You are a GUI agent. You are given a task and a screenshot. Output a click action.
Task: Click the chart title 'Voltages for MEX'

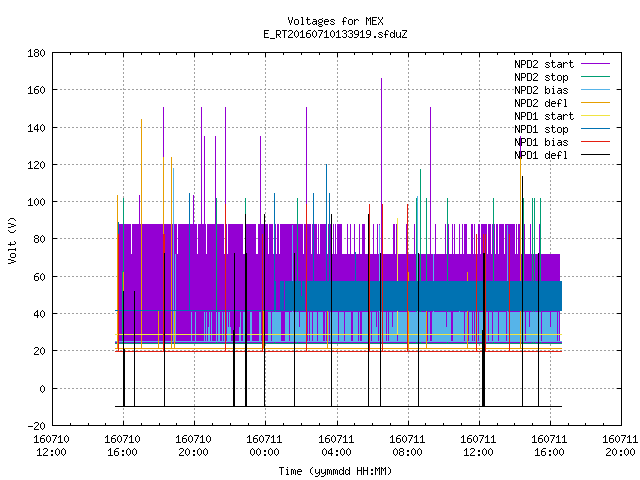335,21
